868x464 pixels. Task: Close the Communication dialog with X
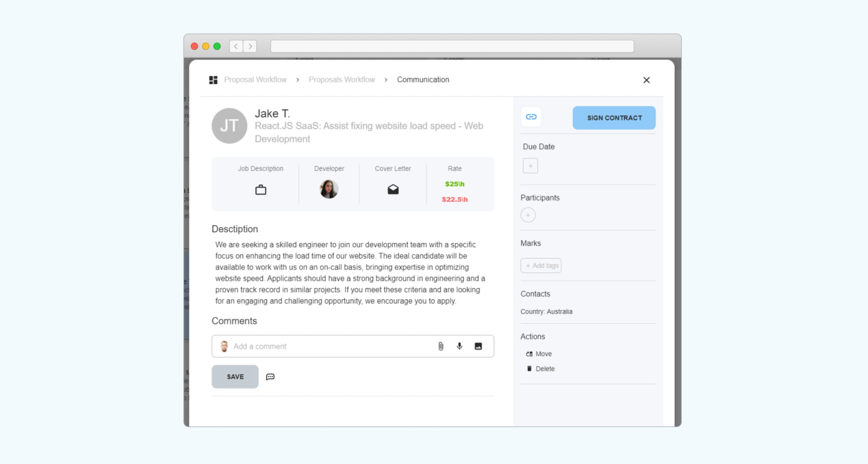pos(647,80)
